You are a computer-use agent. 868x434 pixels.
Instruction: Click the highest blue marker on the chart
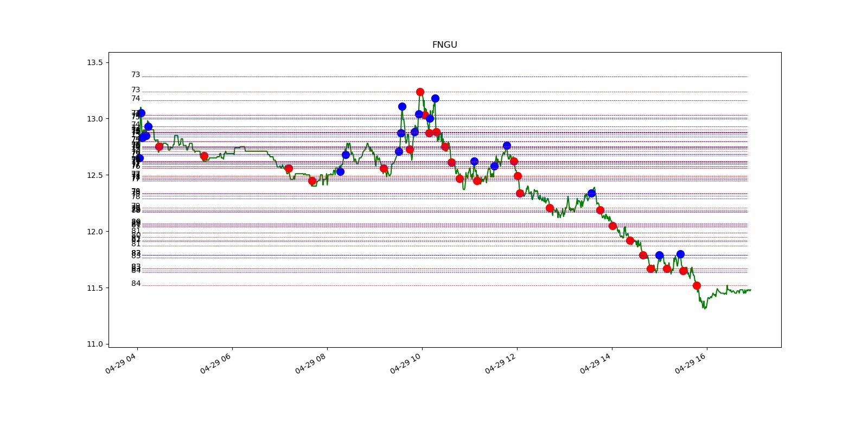coord(435,98)
